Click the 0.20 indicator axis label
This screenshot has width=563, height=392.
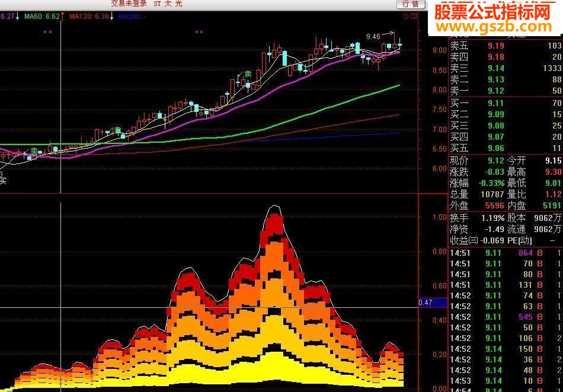point(440,354)
